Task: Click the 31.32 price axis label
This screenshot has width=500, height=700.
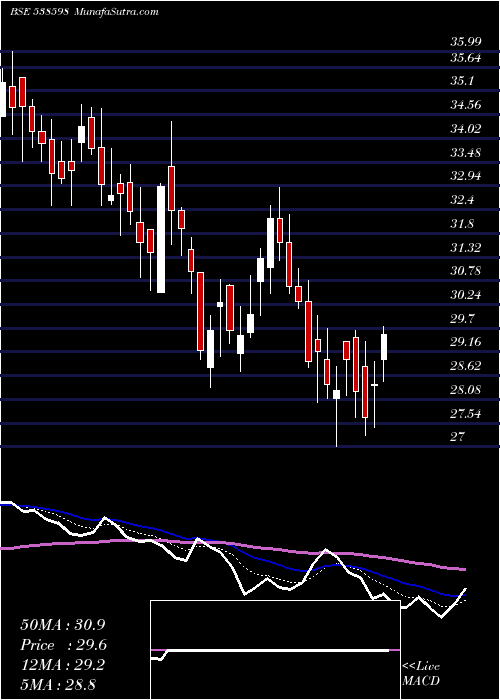Action: point(466,247)
